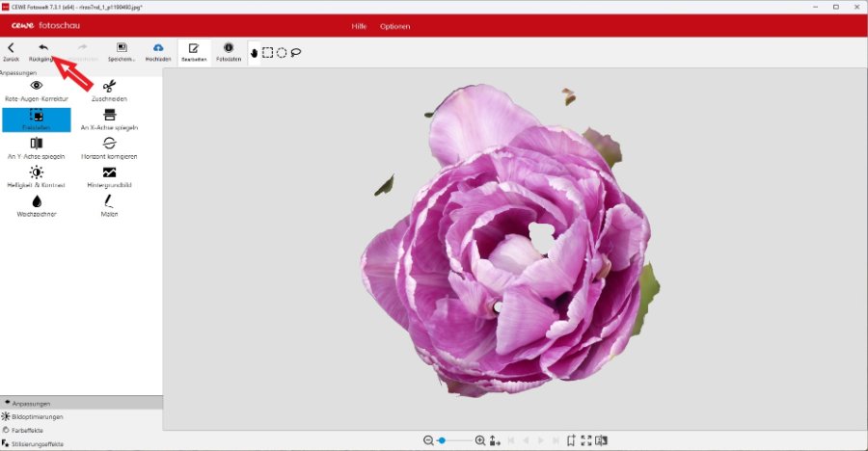Activate the rectangular selection tool
The image size is (868, 451).
[268, 52]
